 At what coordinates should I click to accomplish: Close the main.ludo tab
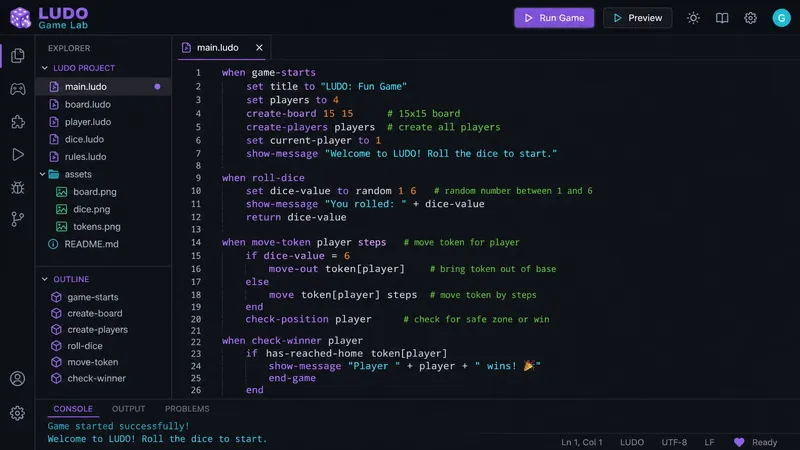(259, 47)
